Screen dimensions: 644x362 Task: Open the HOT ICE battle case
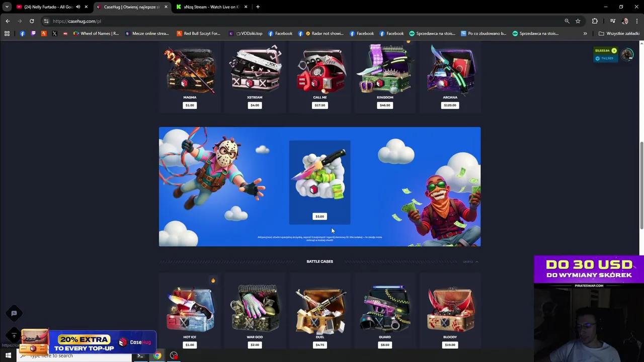click(x=190, y=309)
